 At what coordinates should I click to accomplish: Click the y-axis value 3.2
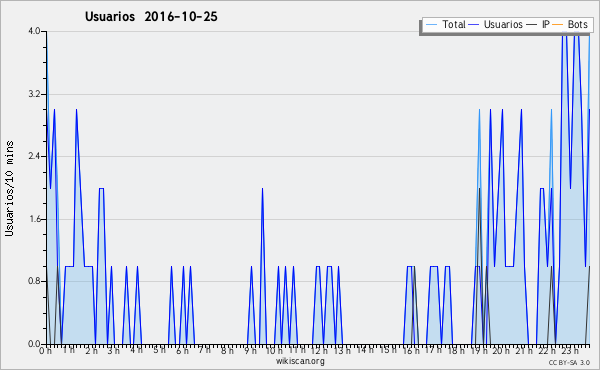tap(34, 94)
